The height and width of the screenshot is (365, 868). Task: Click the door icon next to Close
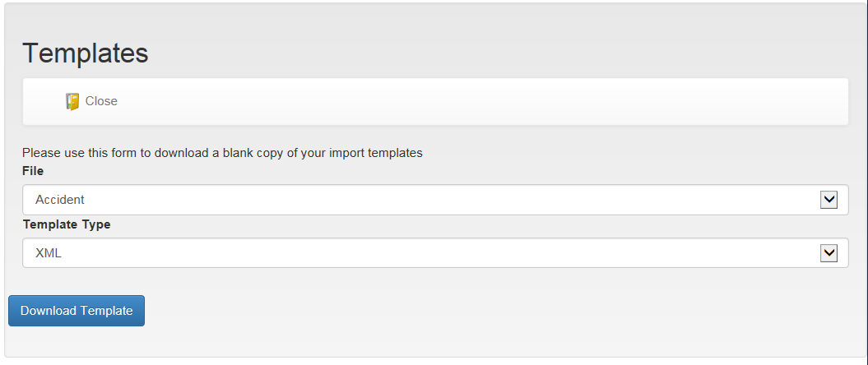(72, 101)
